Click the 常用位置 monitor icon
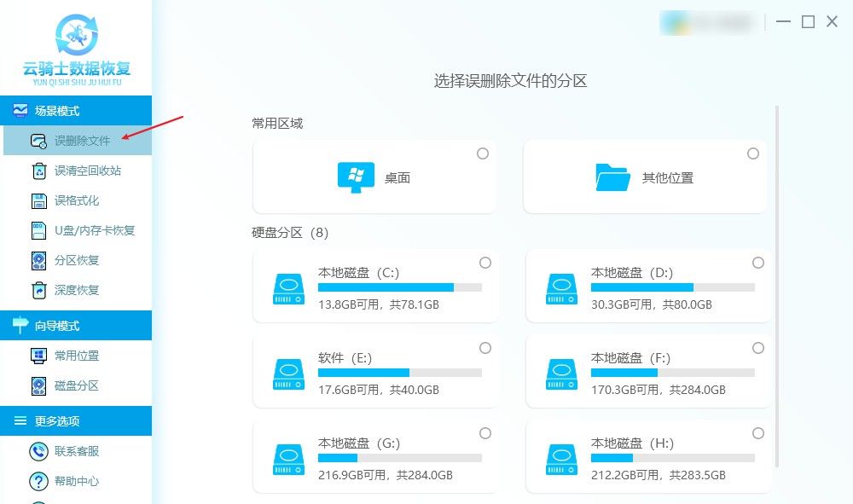The width and height of the screenshot is (853, 504). (38, 356)
